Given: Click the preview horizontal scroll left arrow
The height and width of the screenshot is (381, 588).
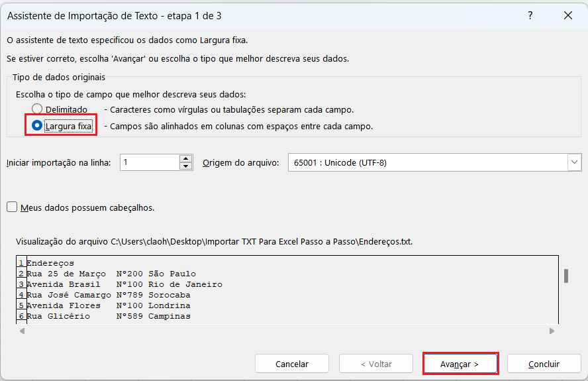Looking at the screenshot, I should (22, 330).
